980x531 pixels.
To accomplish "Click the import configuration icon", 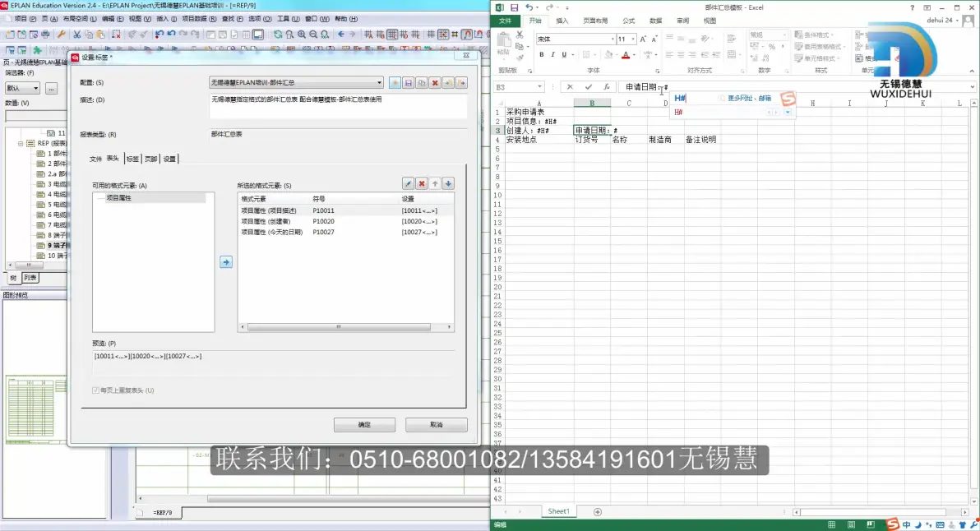I will click(x=448, y=83).
